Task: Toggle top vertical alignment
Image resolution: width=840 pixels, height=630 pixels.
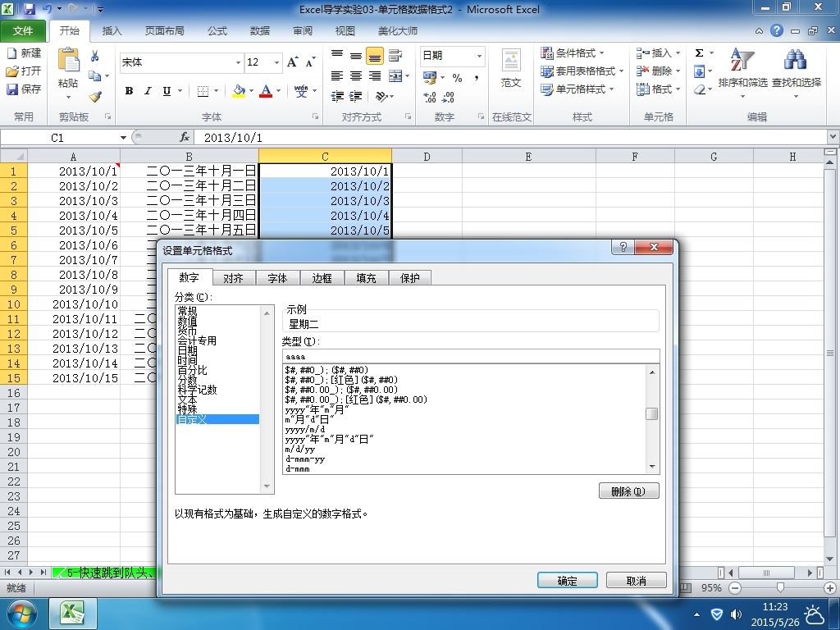Action: [x=337, y=56]
